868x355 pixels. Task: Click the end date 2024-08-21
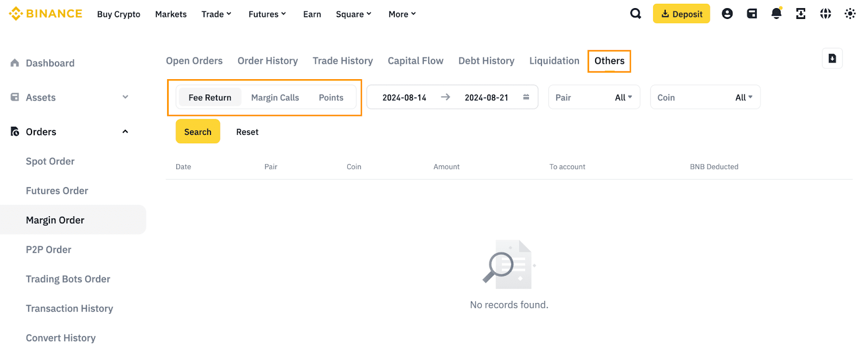(487, 98)
